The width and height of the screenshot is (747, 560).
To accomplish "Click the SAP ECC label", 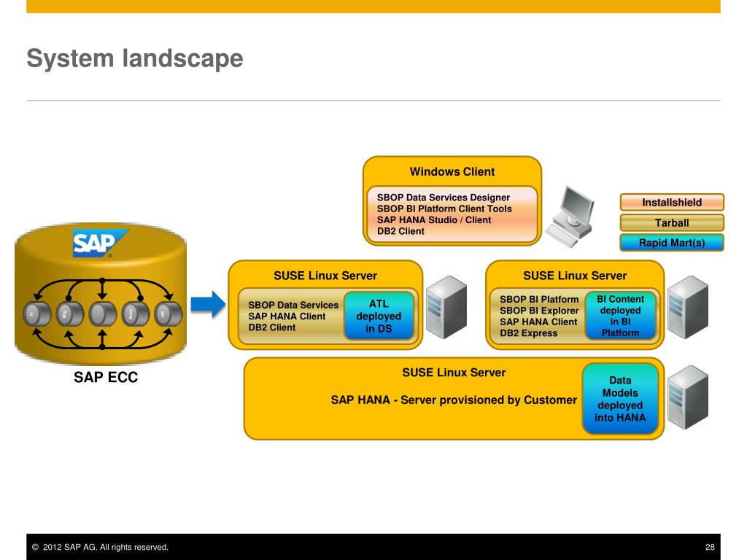I will pyautogui.click(x=106, y=377).
